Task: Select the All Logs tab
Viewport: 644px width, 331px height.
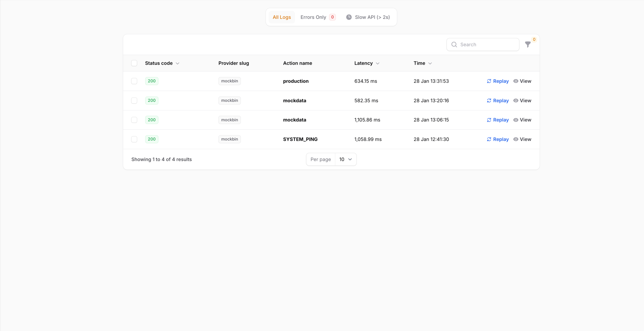Action: [282, 17]
